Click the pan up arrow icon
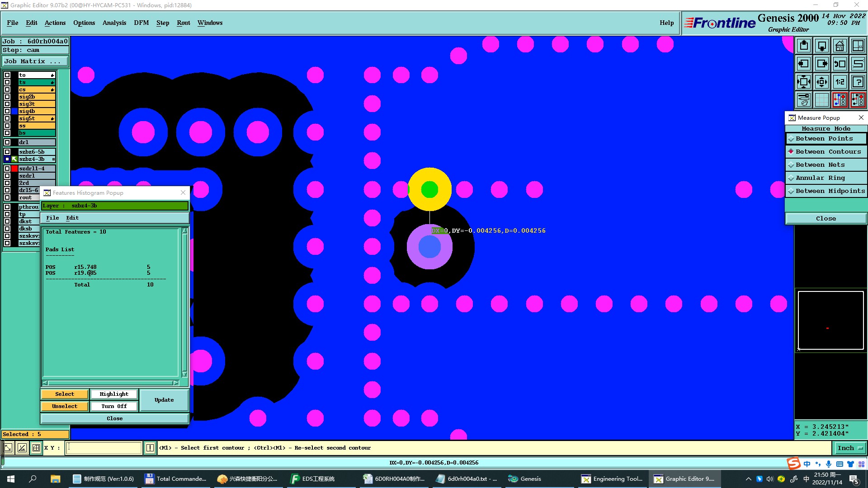The height and width of the screenshot is (488, 868). [804, 46]
